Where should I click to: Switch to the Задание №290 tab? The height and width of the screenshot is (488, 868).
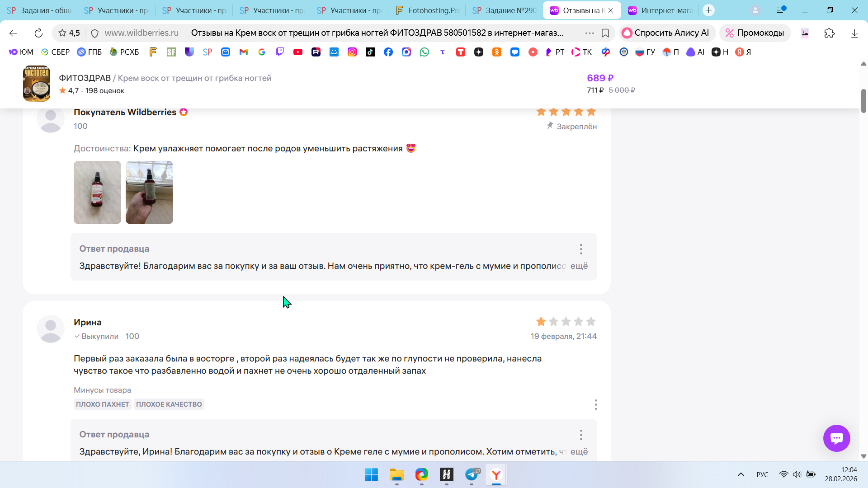[505, 10]
